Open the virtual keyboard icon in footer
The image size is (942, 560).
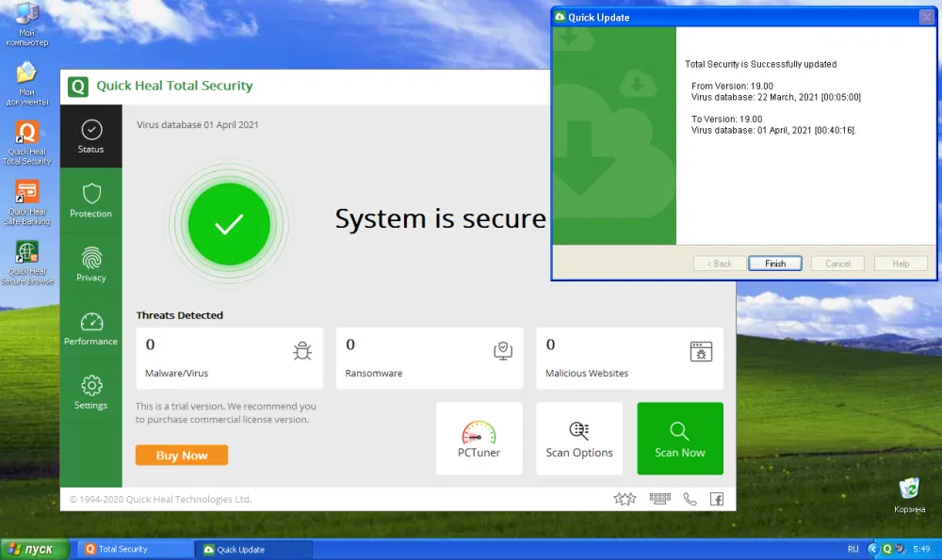pos(659,498)
